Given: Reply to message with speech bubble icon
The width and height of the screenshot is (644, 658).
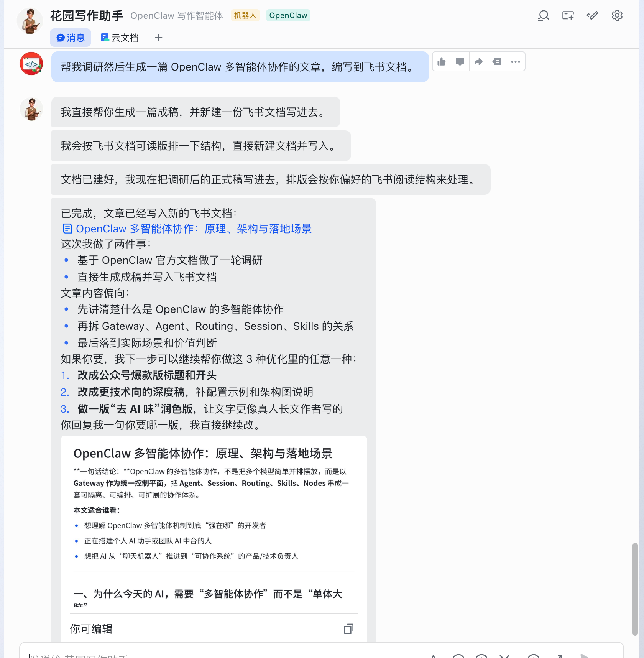Looking at the screenshot, I should (x=460, y=61).
